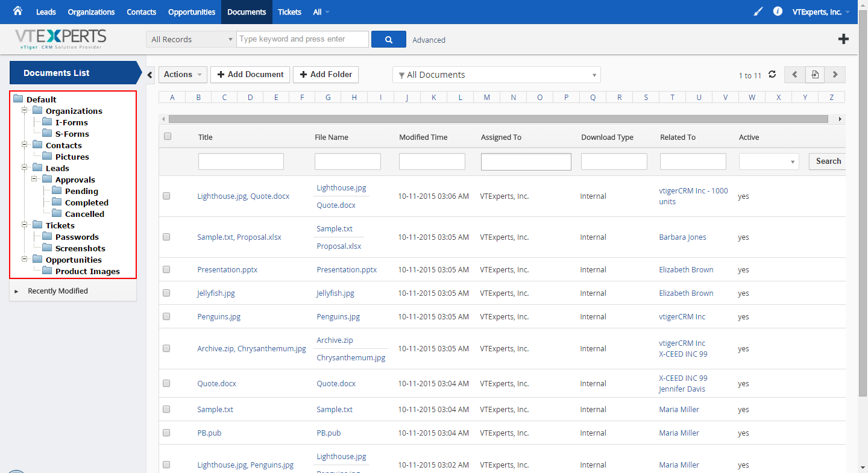
Task: Refresh the list with reload icon
Action: (772, 75)
